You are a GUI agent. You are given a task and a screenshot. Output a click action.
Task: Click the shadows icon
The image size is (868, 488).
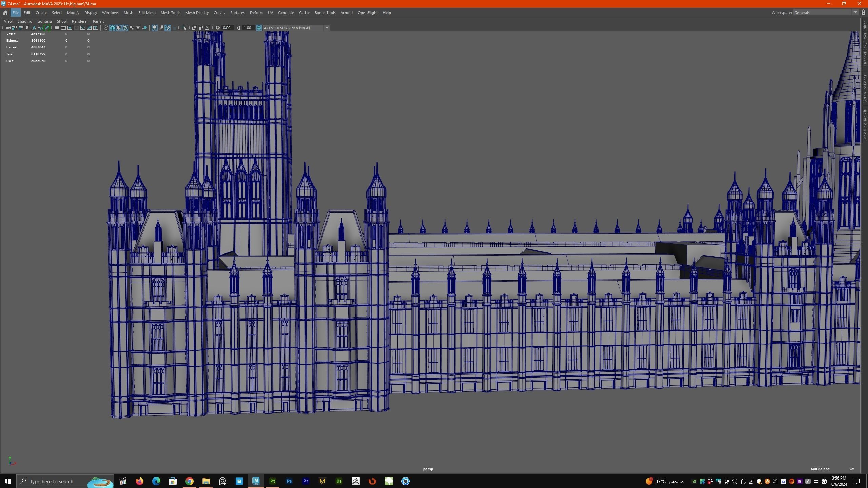(145, 28)
